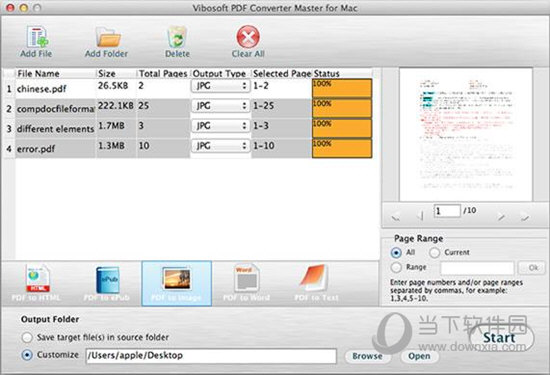Click the chinese.pdf 100% progress bar

click(x=342, y=88)
